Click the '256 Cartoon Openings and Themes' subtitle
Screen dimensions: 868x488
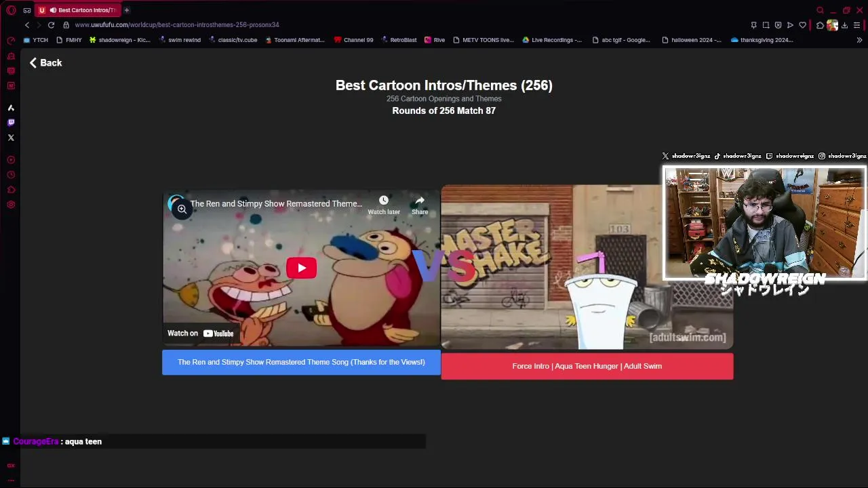click(444, 99)
